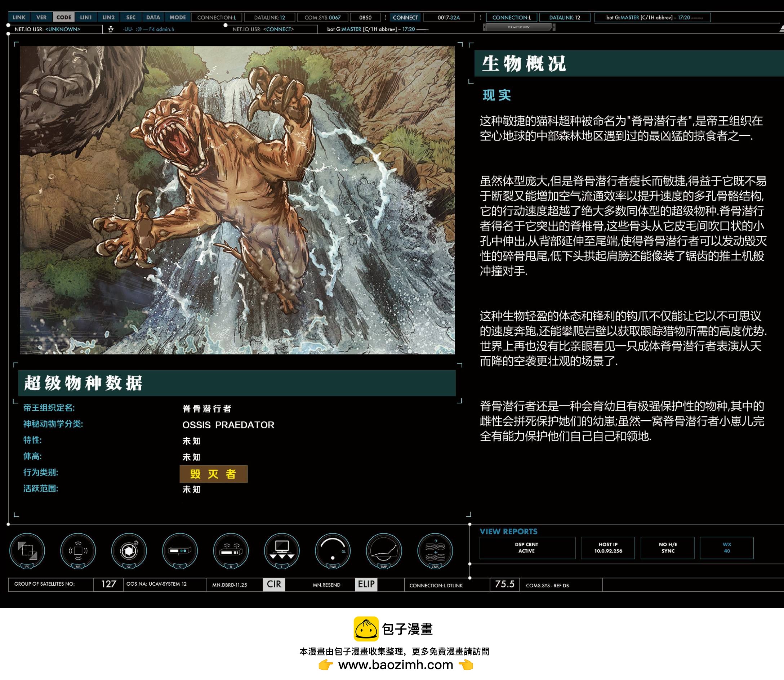Click the PS overlapping squares icon

(x=27, y=551)
